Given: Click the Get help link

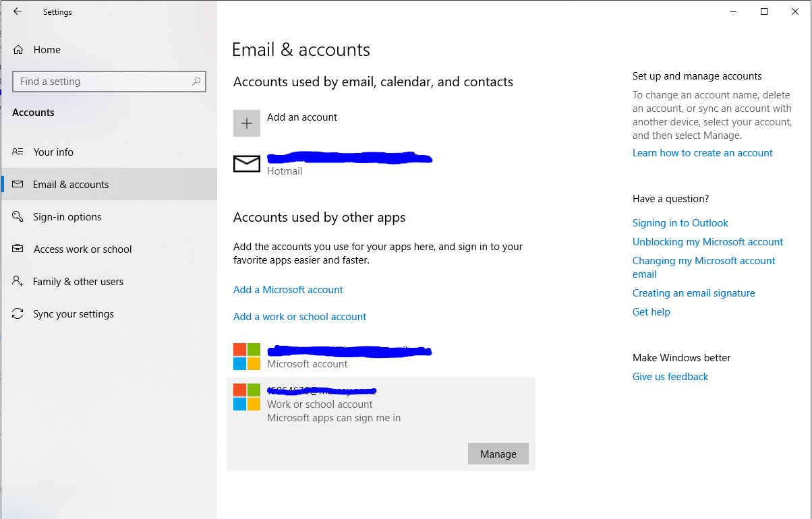Looking at the screenshot, I should pos(651,312).
